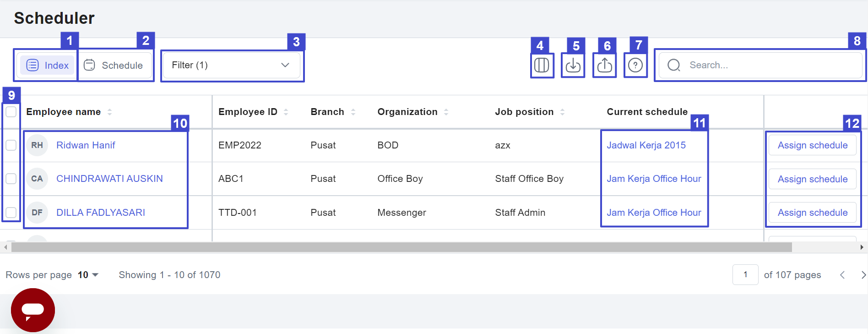The image size is (868, 334).
Task: Click the TTD-001 employee ID cell
Action: (237, 213)
